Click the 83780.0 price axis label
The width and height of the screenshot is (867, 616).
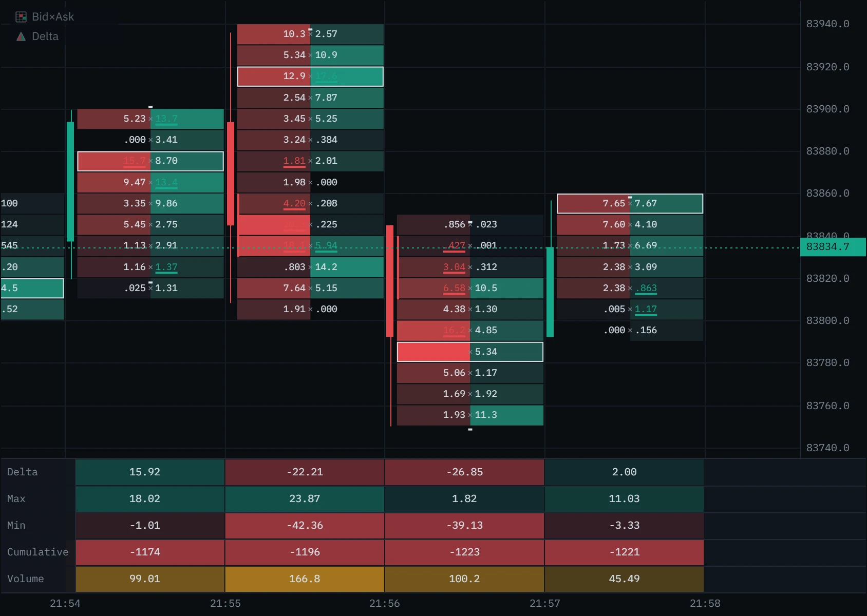pos(828,363)
